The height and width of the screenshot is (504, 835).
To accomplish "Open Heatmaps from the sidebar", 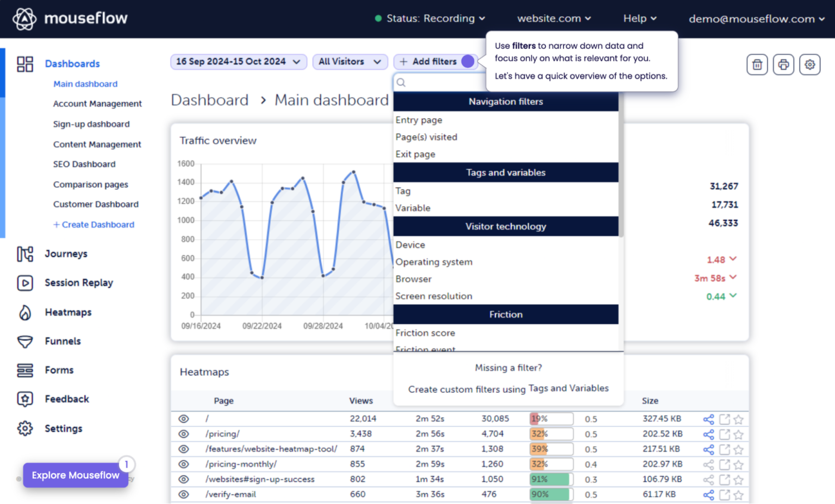I will click(x=67, y=312).
